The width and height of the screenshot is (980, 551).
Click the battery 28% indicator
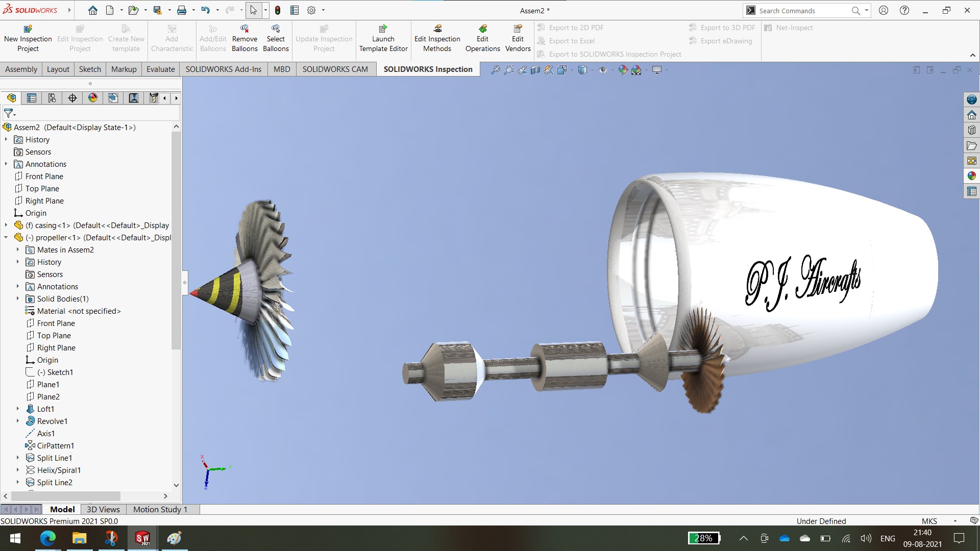coord(704,538)
